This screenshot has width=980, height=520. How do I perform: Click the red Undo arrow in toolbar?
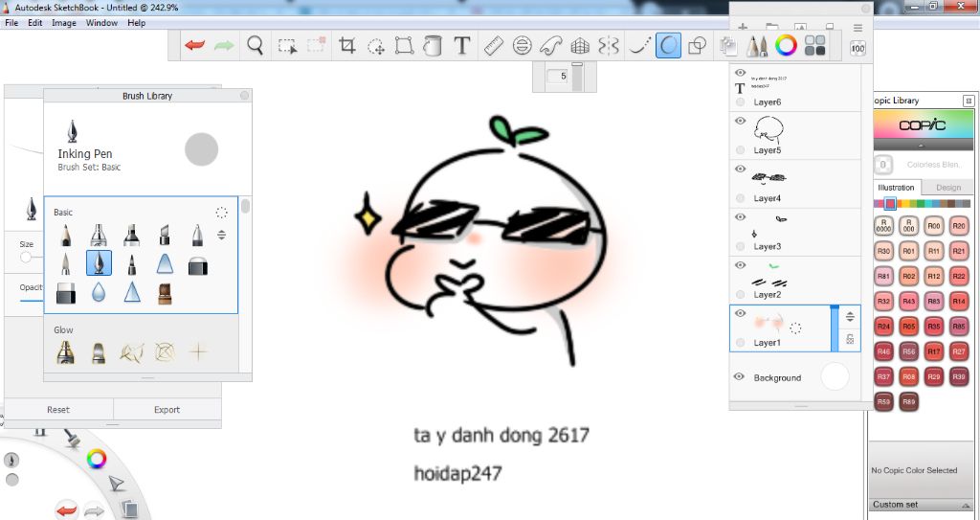pos(194,46)
